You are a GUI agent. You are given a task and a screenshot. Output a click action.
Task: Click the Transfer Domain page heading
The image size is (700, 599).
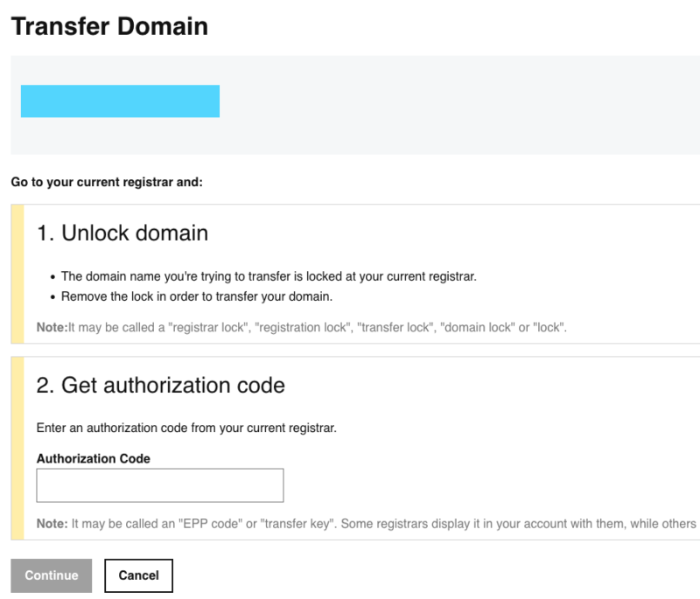pos(109,26)
